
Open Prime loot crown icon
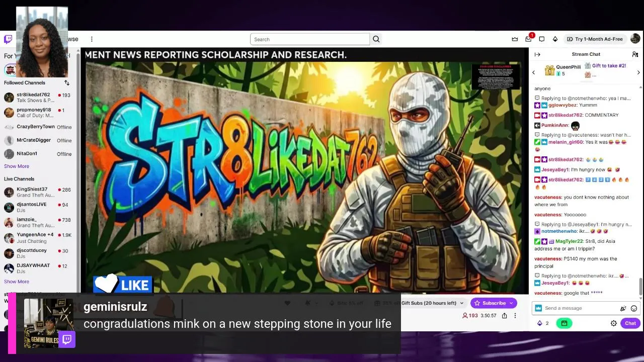(x=515, y=39)
